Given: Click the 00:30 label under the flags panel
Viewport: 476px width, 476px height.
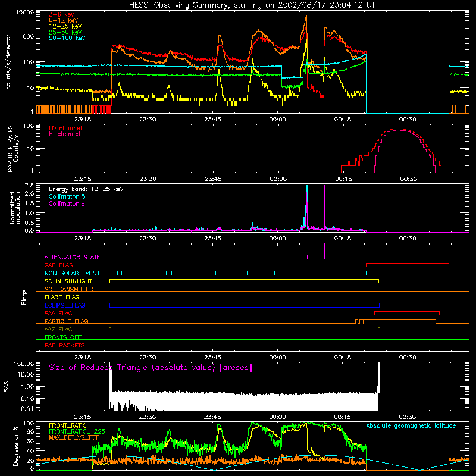Looking at the screenshot, I should click(x=408, y=358).
